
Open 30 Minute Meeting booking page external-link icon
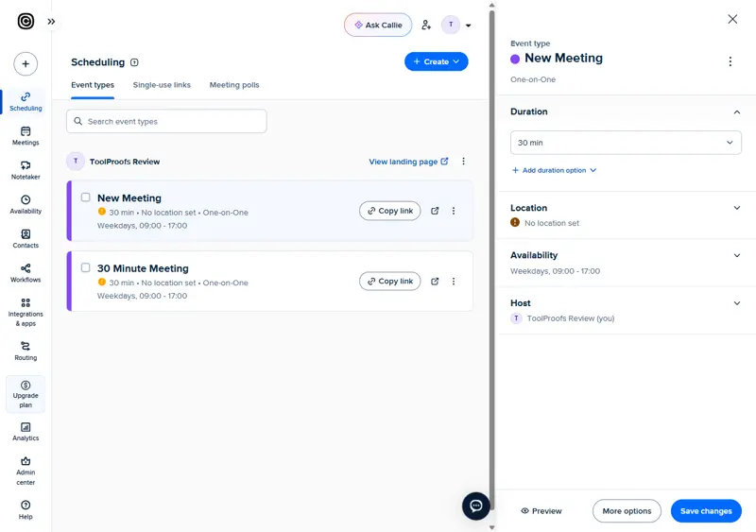point(435,282)
